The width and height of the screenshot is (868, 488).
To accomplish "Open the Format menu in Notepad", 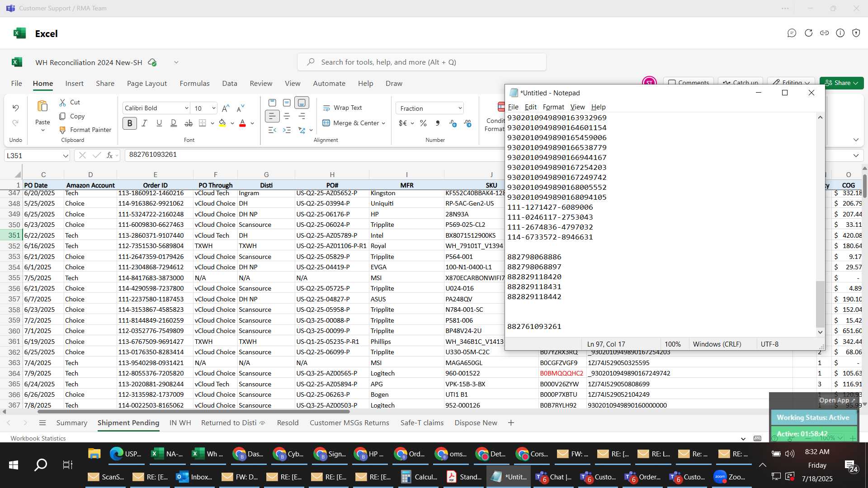I will (553, 107).
